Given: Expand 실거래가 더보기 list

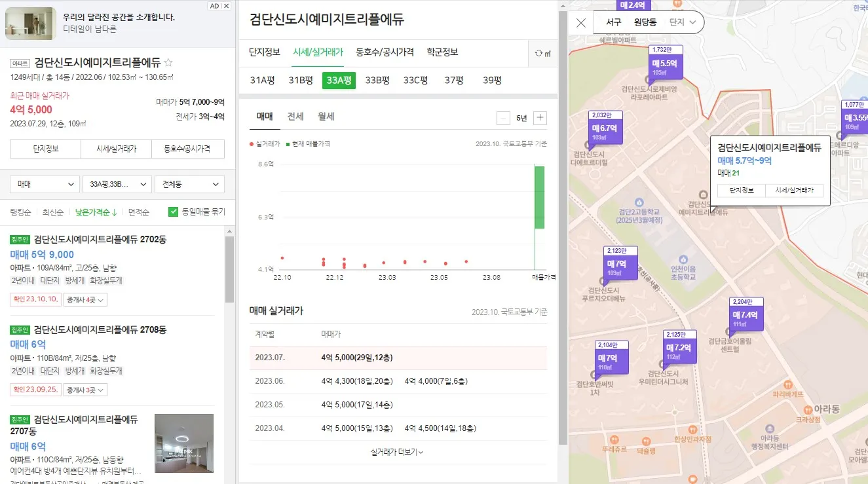Looking at the screenshot, I should pyautogui.click(x=397, y=452).
